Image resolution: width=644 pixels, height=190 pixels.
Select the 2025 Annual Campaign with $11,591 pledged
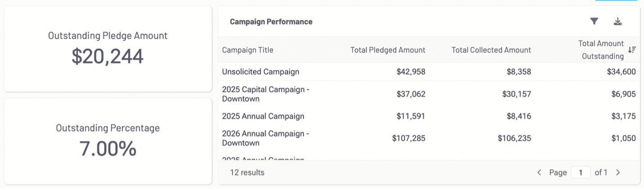click(263, 116)
